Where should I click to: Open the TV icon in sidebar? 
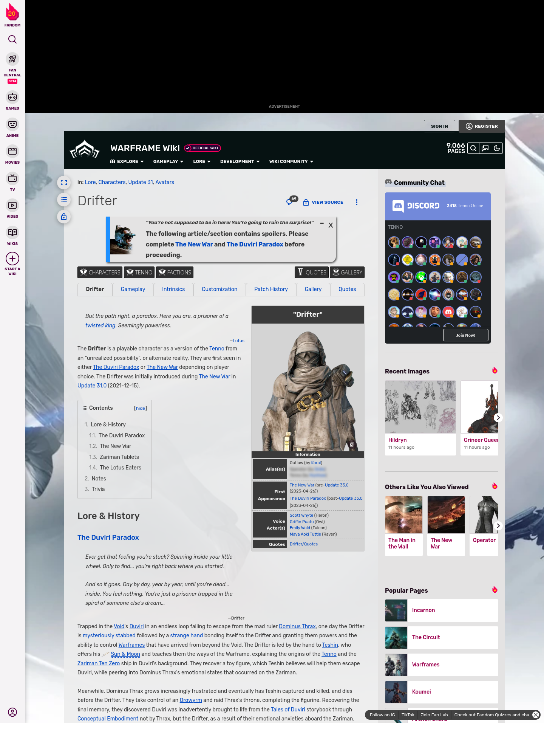point(12,178)
